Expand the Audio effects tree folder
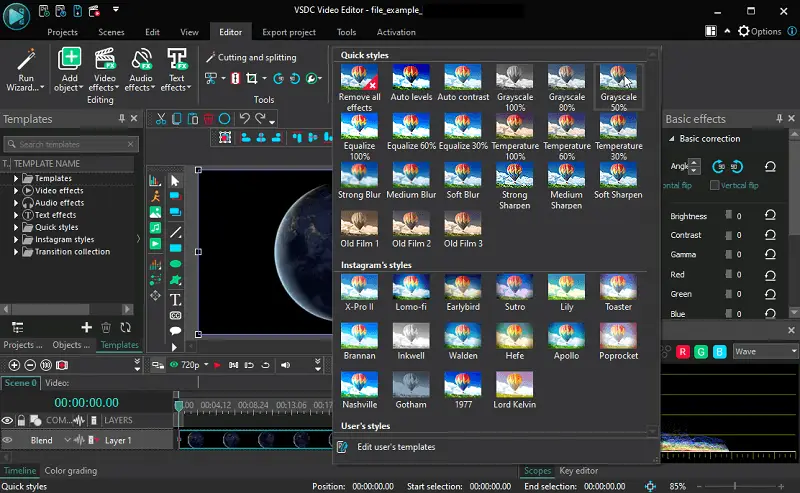 point(16,203)
